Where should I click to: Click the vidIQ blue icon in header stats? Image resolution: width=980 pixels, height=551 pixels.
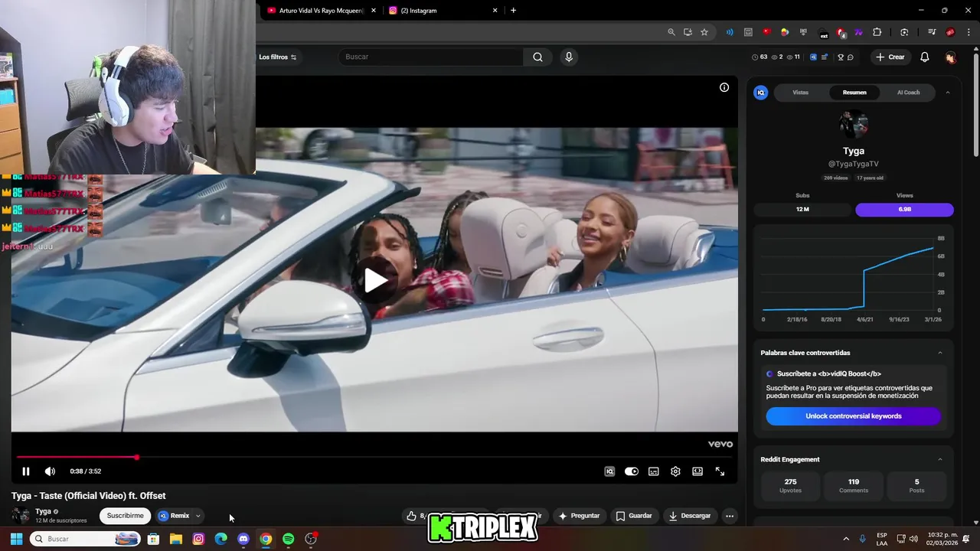tap(813, 57)
